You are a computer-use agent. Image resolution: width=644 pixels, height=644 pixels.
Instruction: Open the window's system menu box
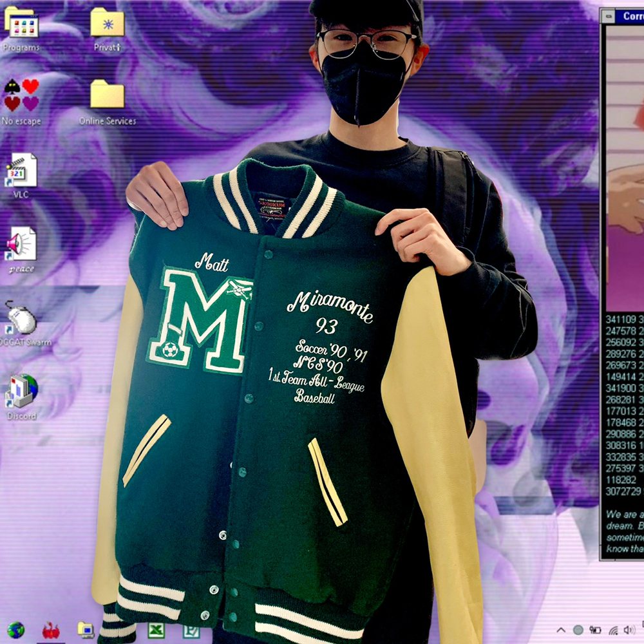pyautogui.click(x=609, y=16)
